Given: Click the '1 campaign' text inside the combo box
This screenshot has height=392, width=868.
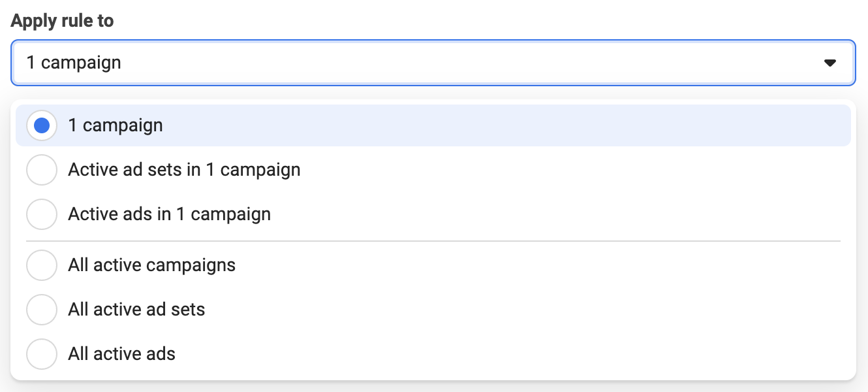Looking at the screenshot, I should (74, 63).
